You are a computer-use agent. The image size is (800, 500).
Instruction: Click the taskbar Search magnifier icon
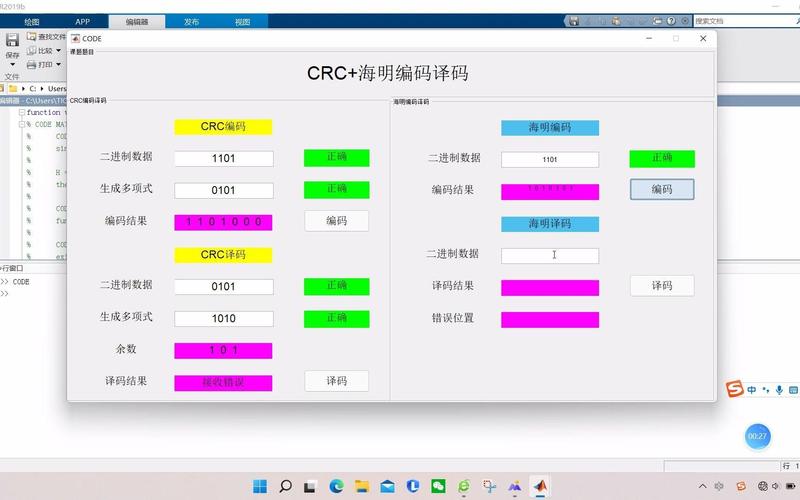286,486
